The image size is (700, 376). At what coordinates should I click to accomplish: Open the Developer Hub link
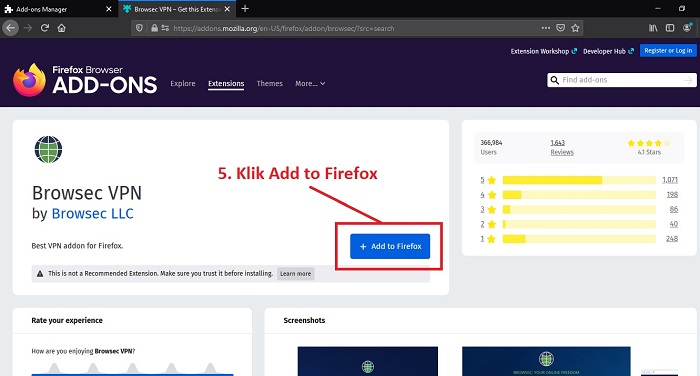[608, 51]
